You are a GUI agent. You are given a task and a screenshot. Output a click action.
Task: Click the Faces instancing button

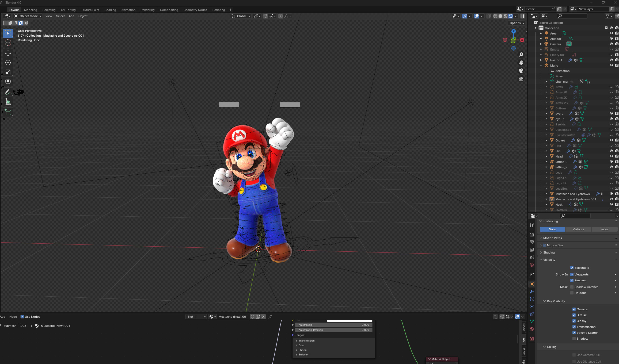coord(604,229)
